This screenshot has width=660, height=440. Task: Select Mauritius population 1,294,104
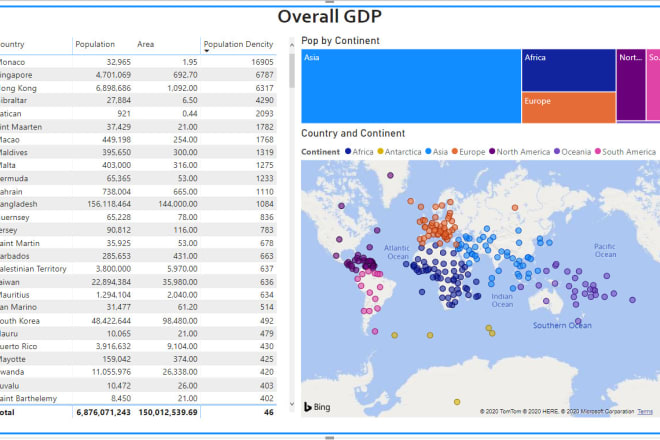click(x=113, y=295)
